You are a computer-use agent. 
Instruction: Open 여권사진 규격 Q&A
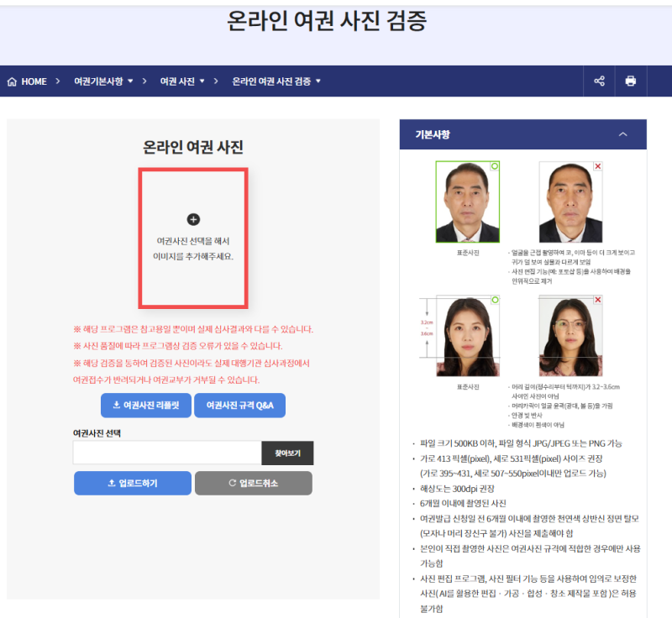(239, 406)
